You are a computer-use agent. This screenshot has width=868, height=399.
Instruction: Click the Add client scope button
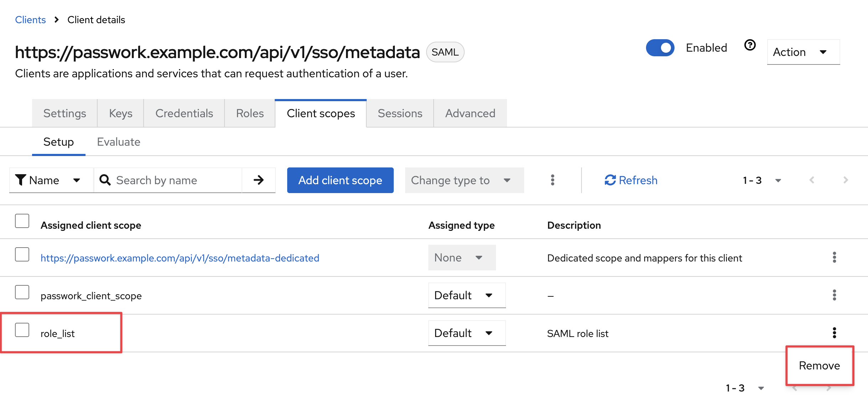point(340,180)
